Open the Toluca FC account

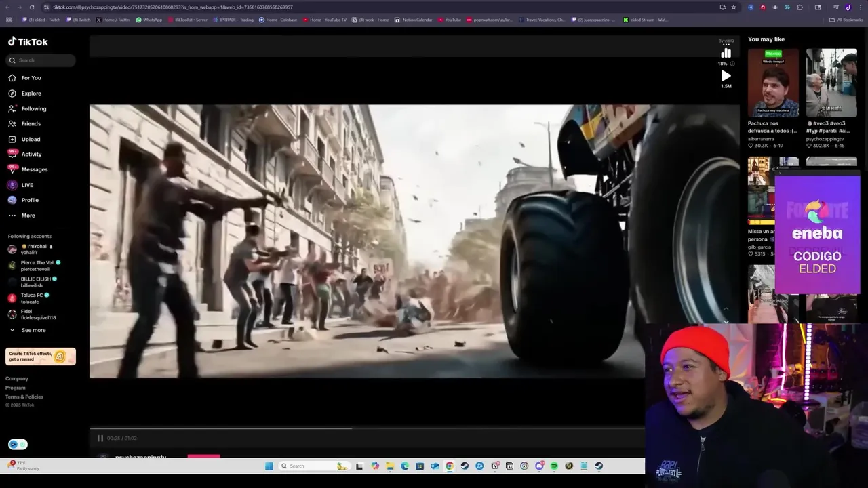pyautogui.click(x=29, y=298)
